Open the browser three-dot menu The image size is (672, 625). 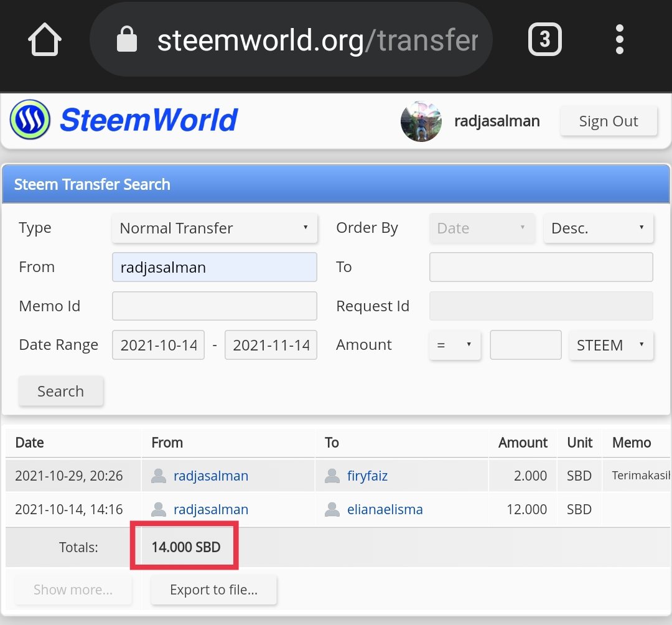coord(619,39)
